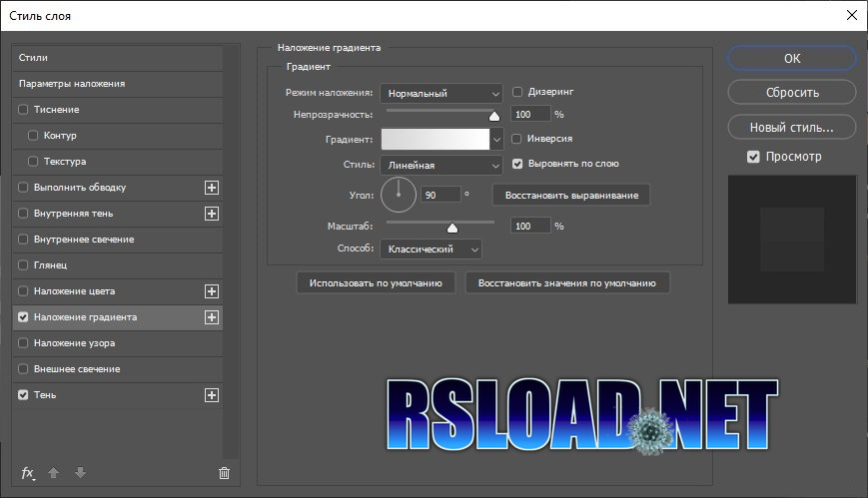Image resolution: width=868 pixels, height=498 pixels.
Task: Click the angle value input field
Action: point(440,195)
